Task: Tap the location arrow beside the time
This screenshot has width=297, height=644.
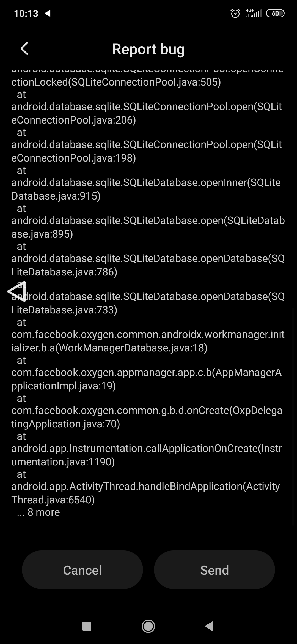Action: coord(48,13)
